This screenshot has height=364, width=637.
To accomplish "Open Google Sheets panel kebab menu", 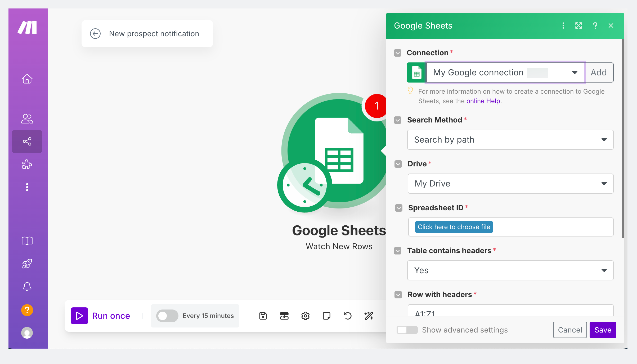I will [563, 26].
